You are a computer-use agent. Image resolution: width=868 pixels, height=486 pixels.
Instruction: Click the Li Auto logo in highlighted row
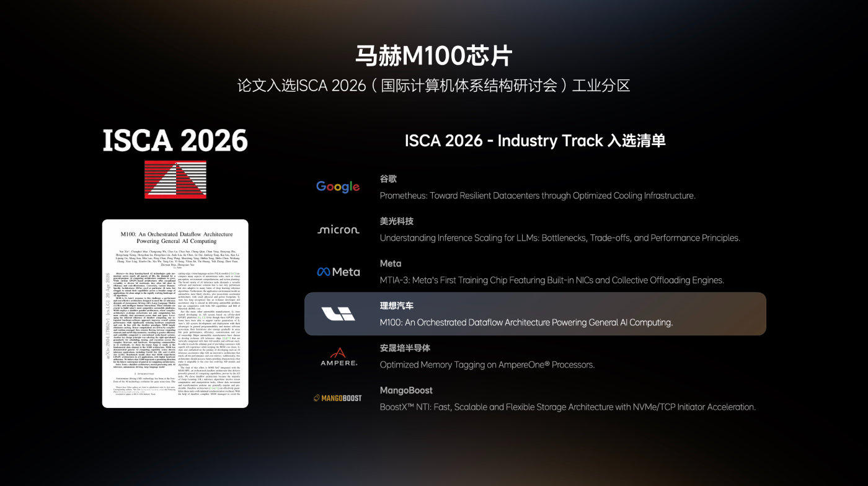click(x=339, y=314)
